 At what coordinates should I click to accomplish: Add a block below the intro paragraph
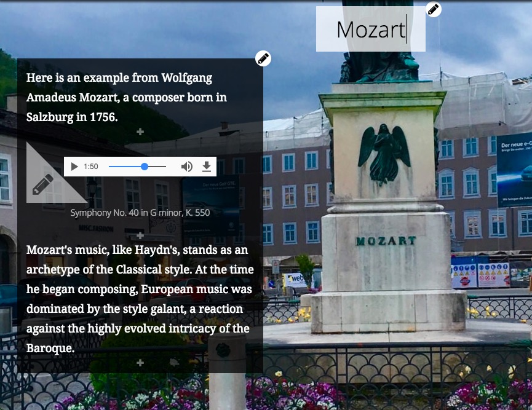(140, 132)
